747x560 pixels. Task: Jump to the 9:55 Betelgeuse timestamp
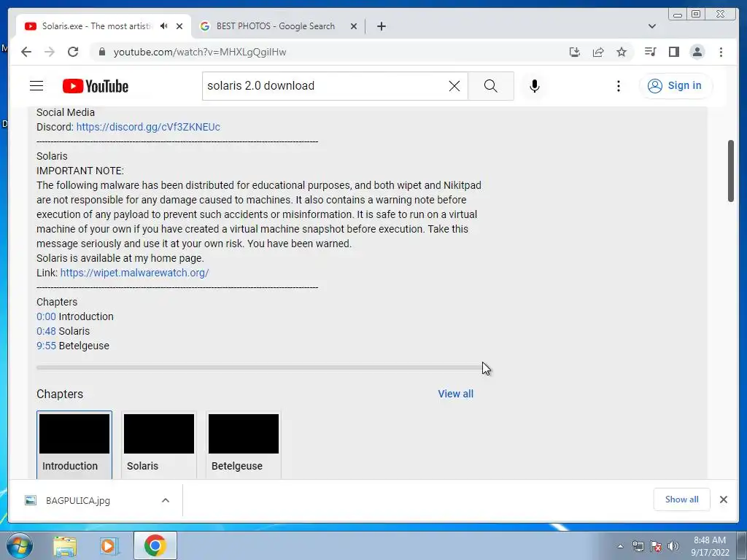click(46, 346)
